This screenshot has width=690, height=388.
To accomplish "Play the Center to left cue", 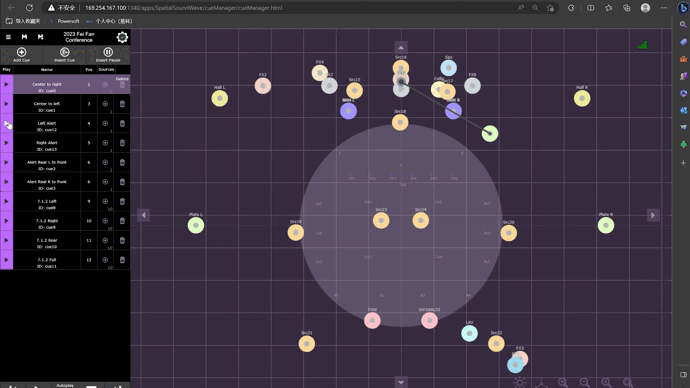I will click(6, 104).
